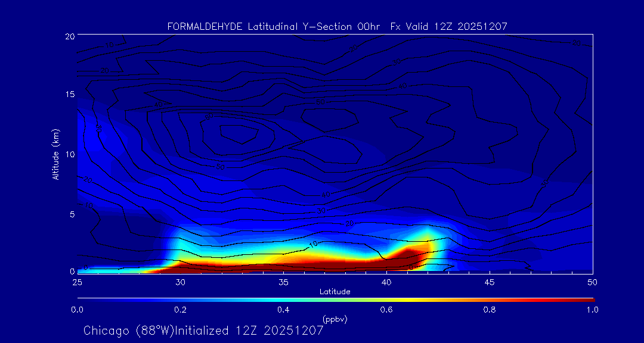Pick the dark red end of the colorbar
Image resolution: width=644 pixels, height=343 pixels.
(587, 299)
